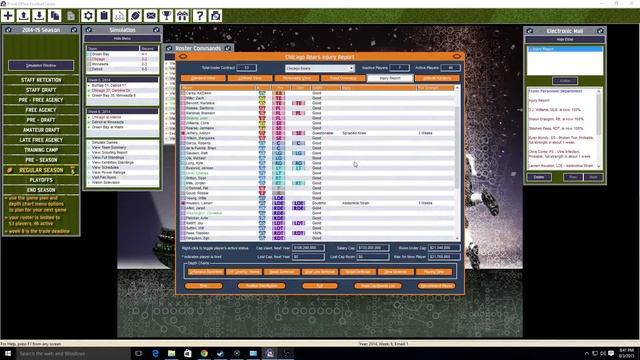Select the Green Bay row in the team standings
The height and width of the screenshot is (360, 640).
coord(122,54)
